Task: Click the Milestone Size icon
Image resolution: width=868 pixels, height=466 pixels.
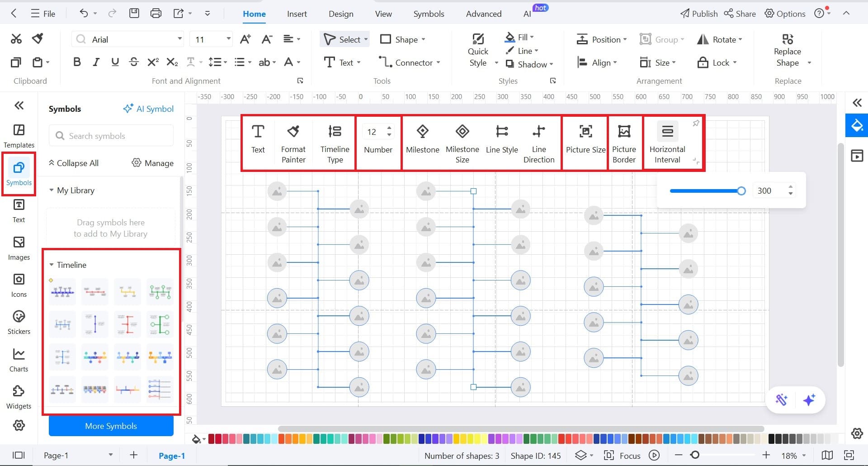Action: tap(462, 131)
